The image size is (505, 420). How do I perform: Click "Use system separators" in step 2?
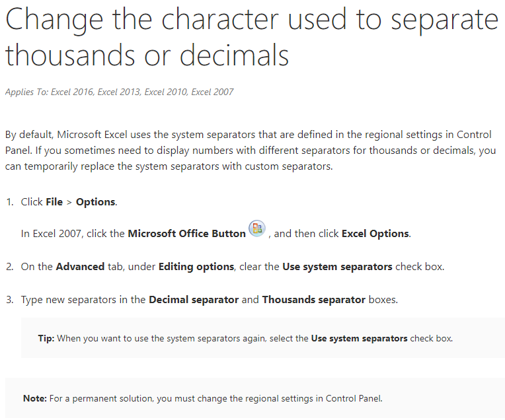(337, 267)
